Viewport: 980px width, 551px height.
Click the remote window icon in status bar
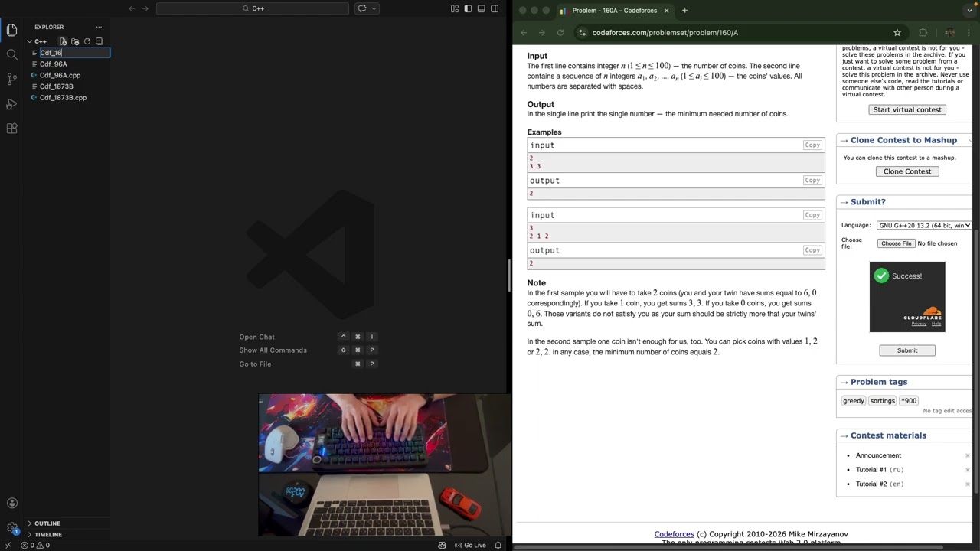pyautogui.click(x=8, y=545)
